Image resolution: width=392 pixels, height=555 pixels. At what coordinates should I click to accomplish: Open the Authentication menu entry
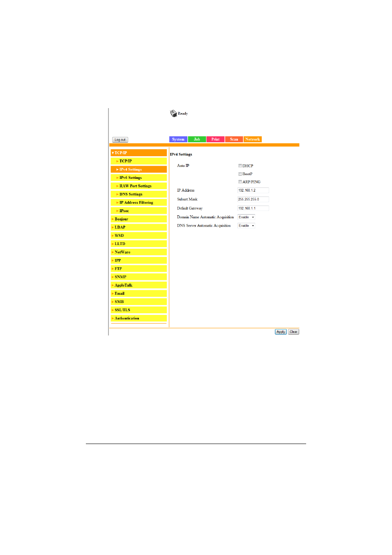(139, 318)
